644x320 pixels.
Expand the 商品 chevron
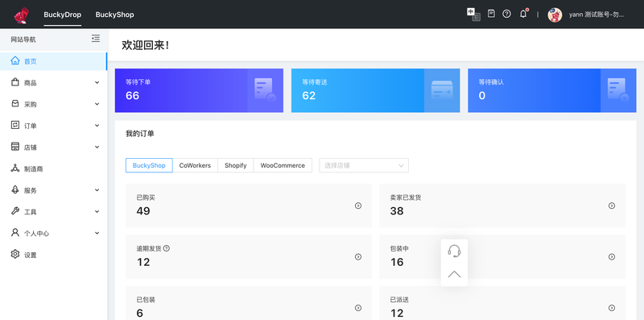click(97, 83)
